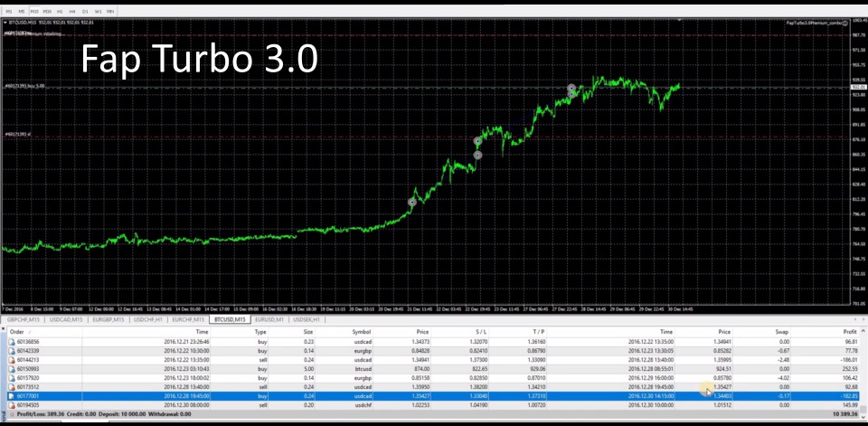868x426 pixels.
Task: Click swap value -4.02
Action: coord(784,378)
